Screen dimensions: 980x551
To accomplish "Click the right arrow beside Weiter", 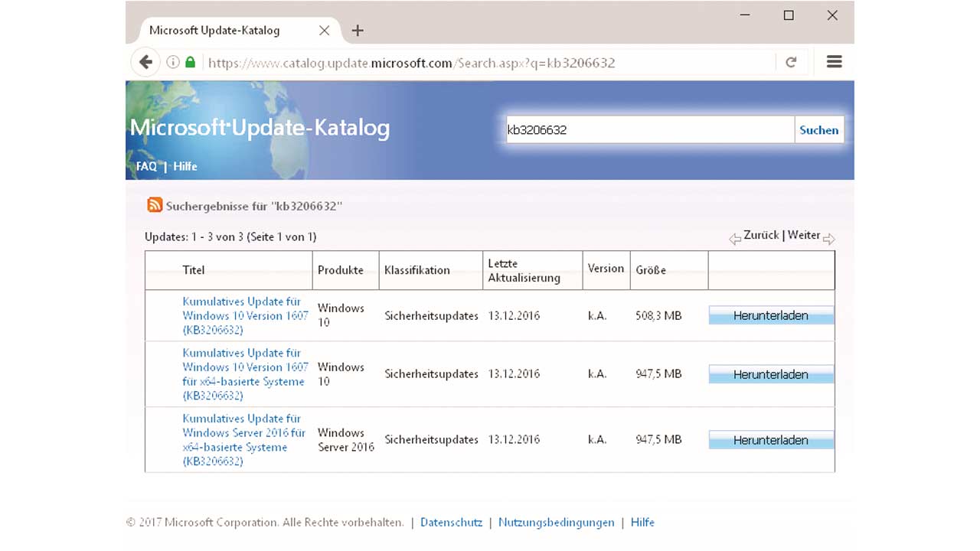I will (829, 240).
